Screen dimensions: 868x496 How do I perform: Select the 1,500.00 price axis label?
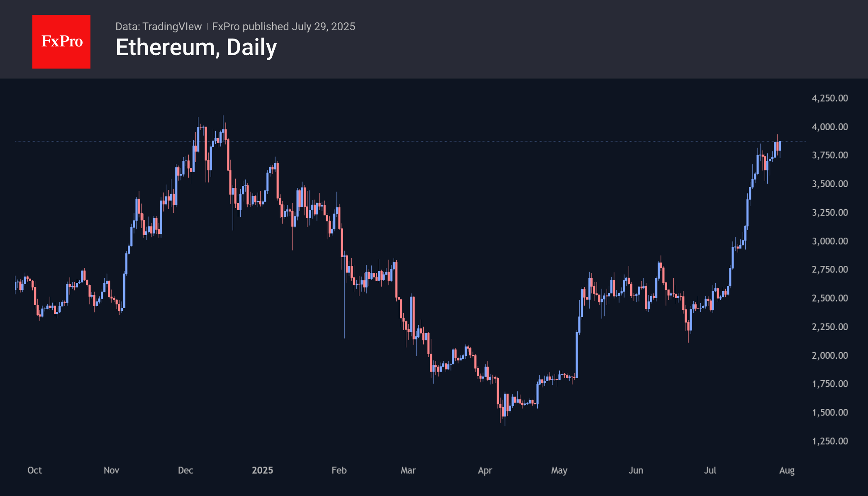coord(830,413)
